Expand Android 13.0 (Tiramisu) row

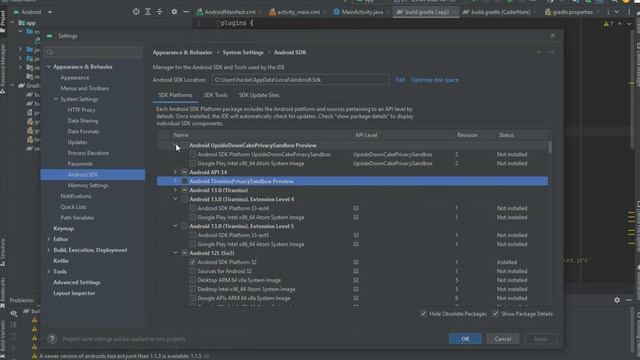tap(176, 190)
